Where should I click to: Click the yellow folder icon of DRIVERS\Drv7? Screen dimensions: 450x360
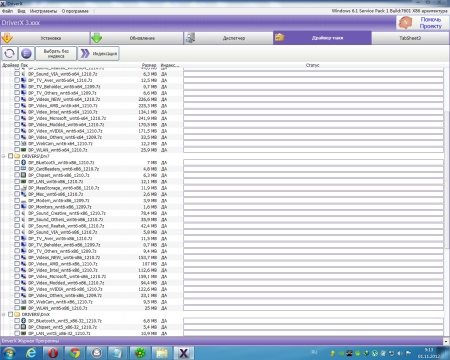click(17, 156)
